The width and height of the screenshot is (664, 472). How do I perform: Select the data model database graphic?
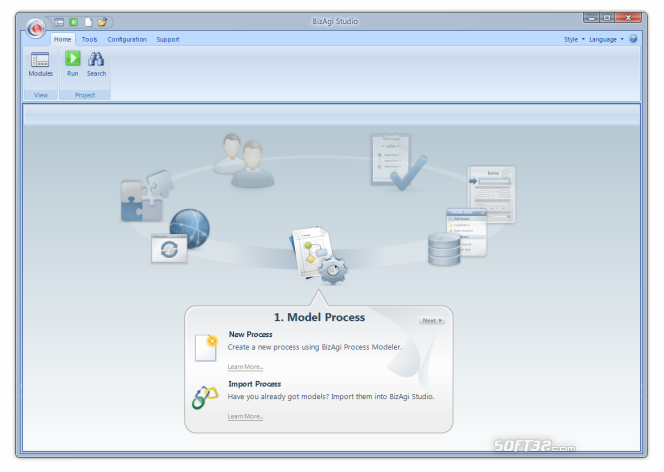[457, 237]
